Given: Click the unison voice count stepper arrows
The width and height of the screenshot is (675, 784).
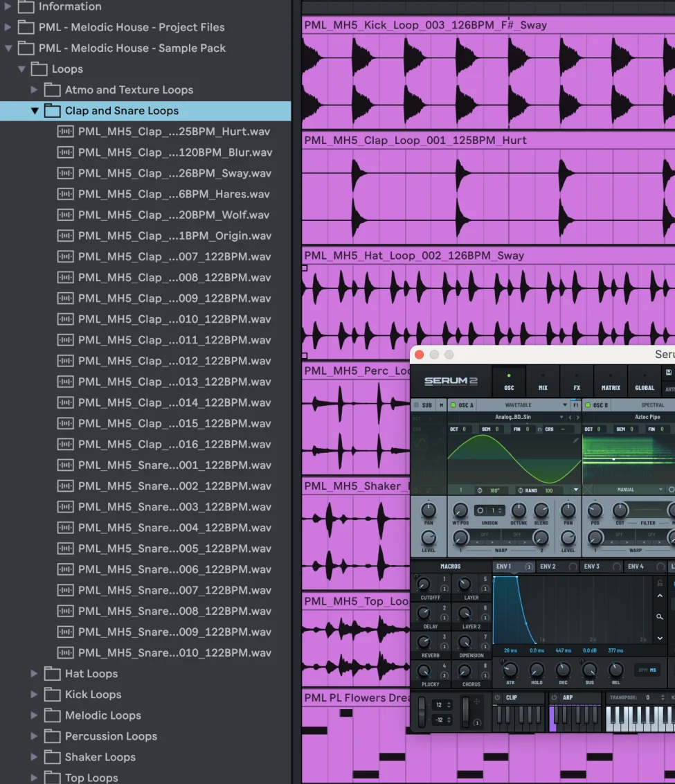Looking at the screenshot, I should click(x=500, y=510).
